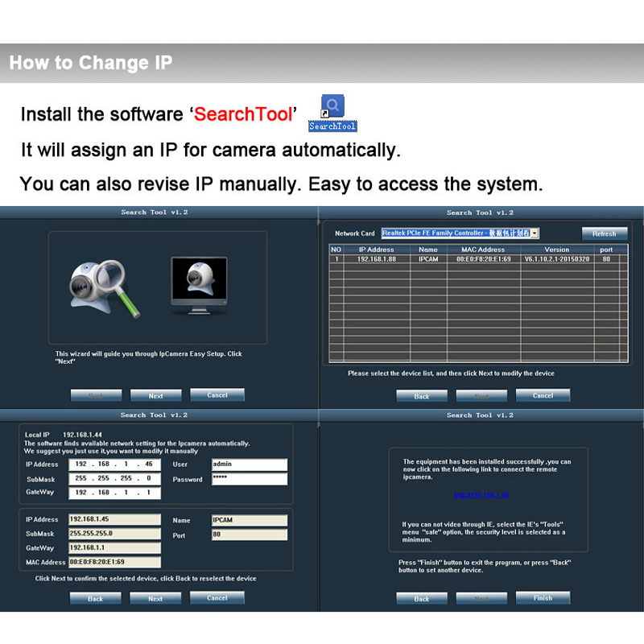Click Cancel on the welcome wizard page
The width and height of the screenshot is (644, 644).
pos(217,395)
